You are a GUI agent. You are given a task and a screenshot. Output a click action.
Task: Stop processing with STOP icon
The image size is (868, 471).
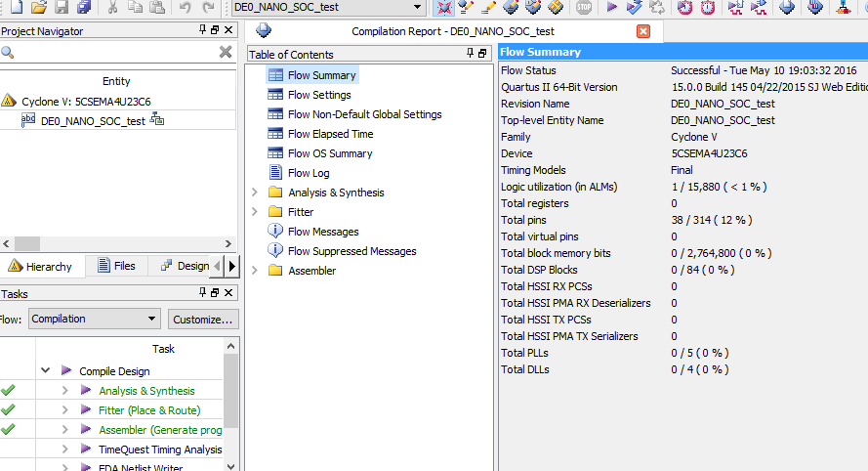(x=584, y=7)
